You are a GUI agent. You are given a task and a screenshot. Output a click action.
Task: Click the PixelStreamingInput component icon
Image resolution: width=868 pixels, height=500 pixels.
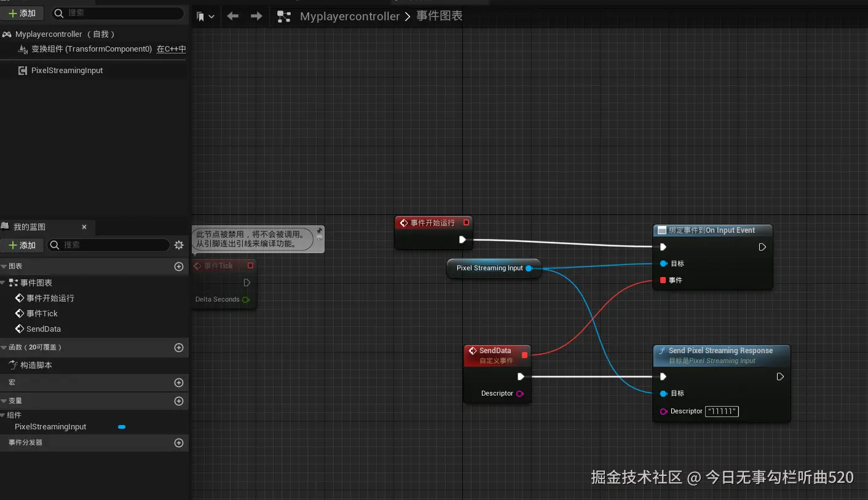pos(23,71)
